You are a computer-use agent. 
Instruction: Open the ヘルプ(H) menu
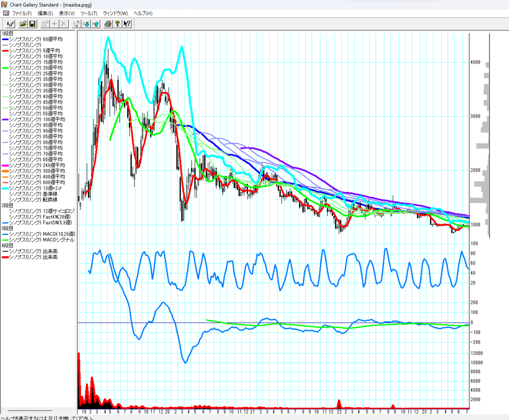coord(143,13)
